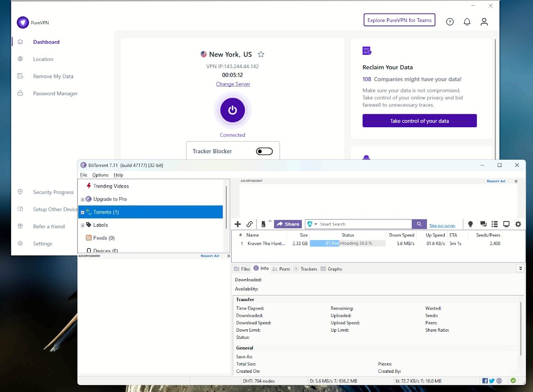The height and width of the screenshot is (392, 533).
Task: Add New York server to favorites star
Action: [261, 54]
